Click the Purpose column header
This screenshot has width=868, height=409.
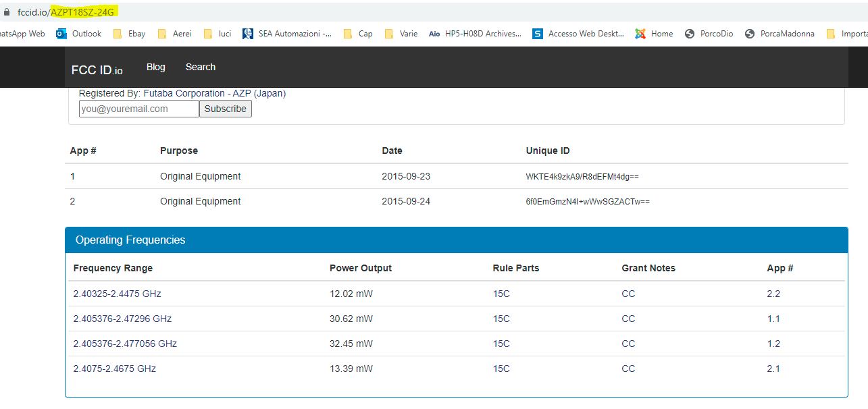pyautogui.click(x=179, y=151)
